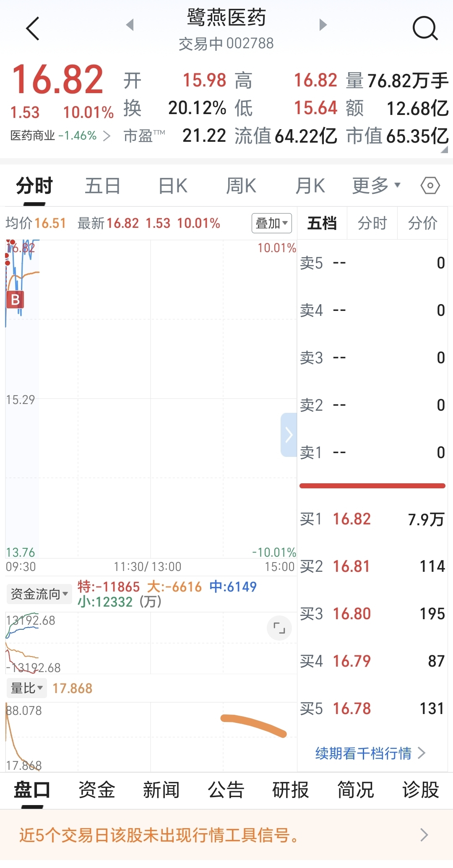Image resolution: width=453 pixels, height=868 pixels.
Task: Open the 资金流向 indicator dropdown
Action: 39,594
